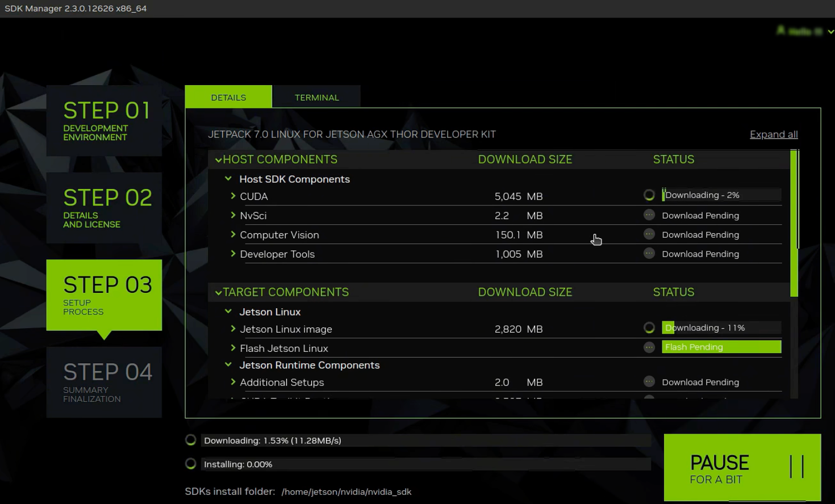
Task: Collapse the Host SDK Components group
Action: pos(228,179)
